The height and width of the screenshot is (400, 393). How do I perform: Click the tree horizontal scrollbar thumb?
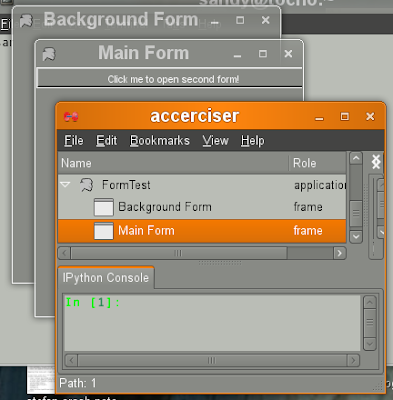pyautogui.click(x=178, y=253)
